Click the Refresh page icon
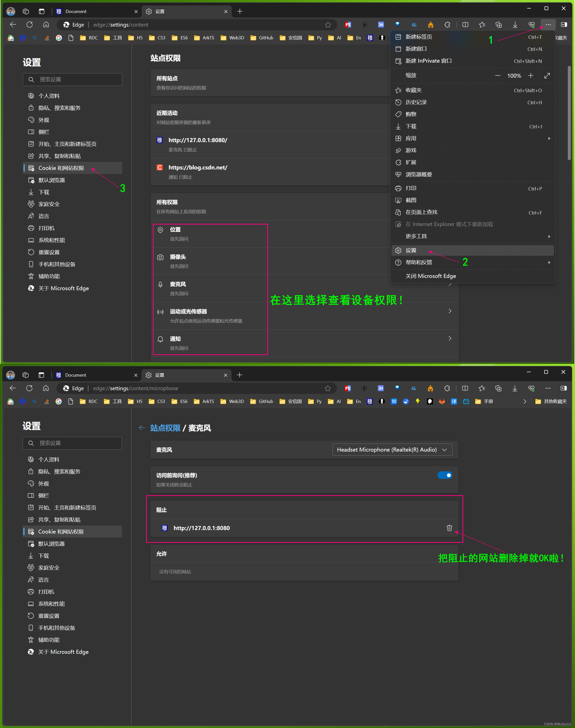The width and height of the screenshot is (575, 728). [30, 24]
